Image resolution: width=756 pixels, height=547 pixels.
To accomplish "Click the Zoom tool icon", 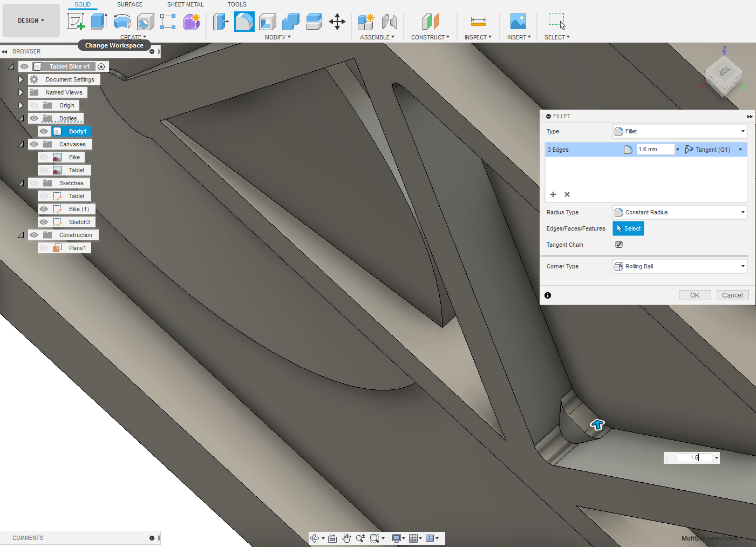I will [360, 538].
